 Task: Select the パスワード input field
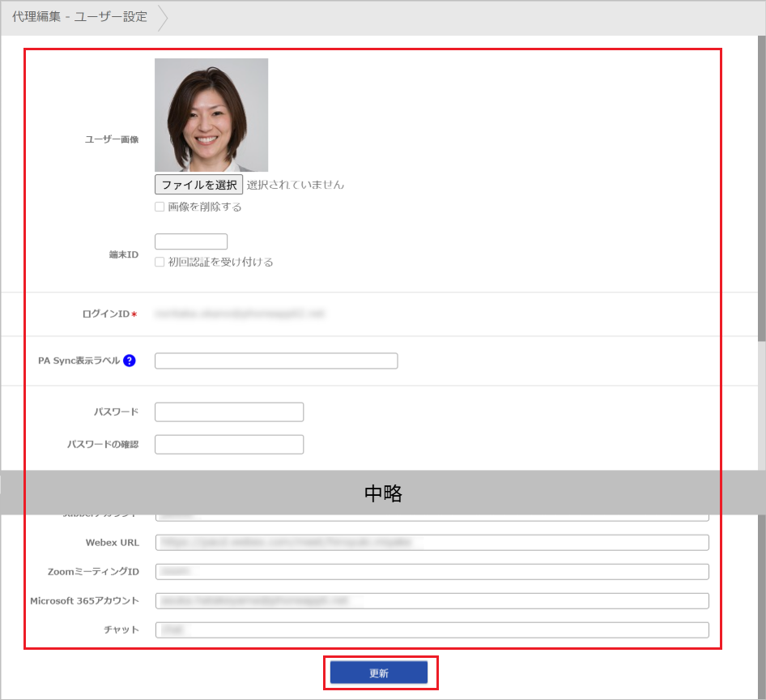coord(229,412)
